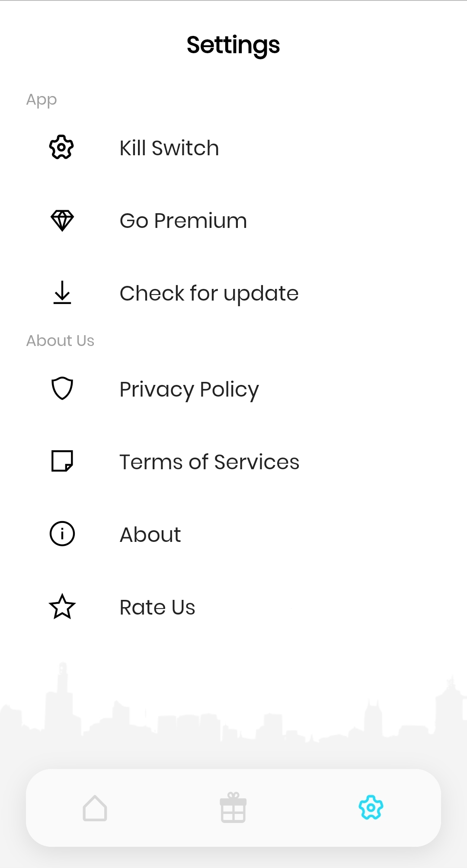467x868 pixels.
Task: Open the gift rewards tab
Action: 233,807
